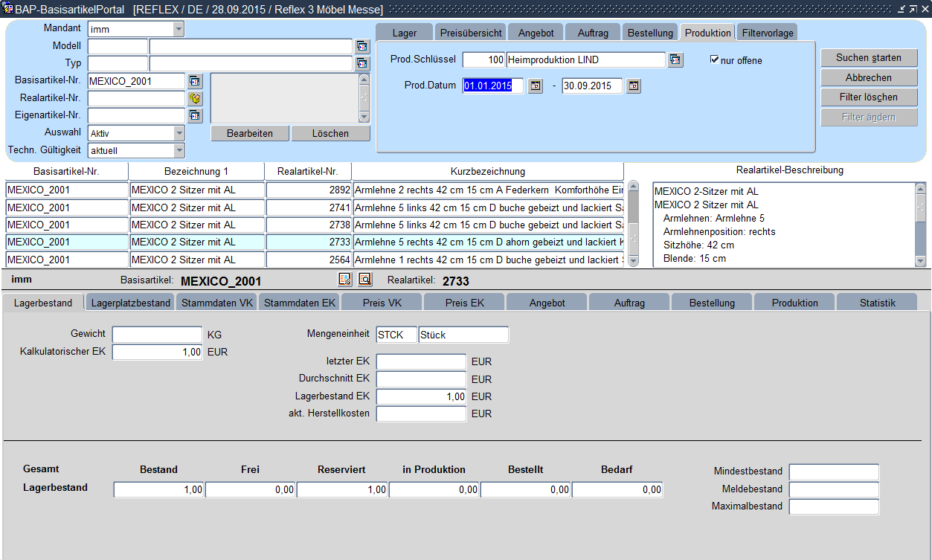Open lookup icon next to Typ field

click(362, 63)
